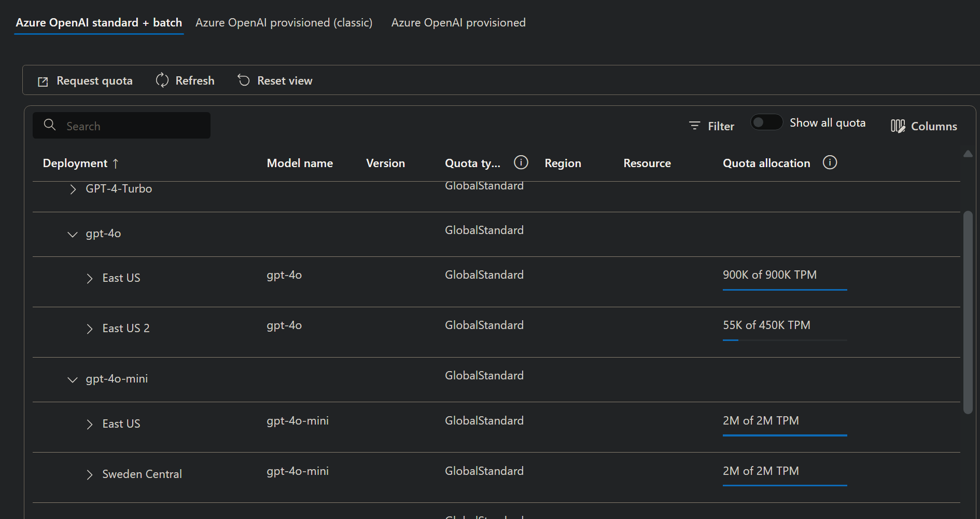Click the 55K of 450K TPM quota bar
This screenshot has height=519, width=980.
click(x=785, y=340)
